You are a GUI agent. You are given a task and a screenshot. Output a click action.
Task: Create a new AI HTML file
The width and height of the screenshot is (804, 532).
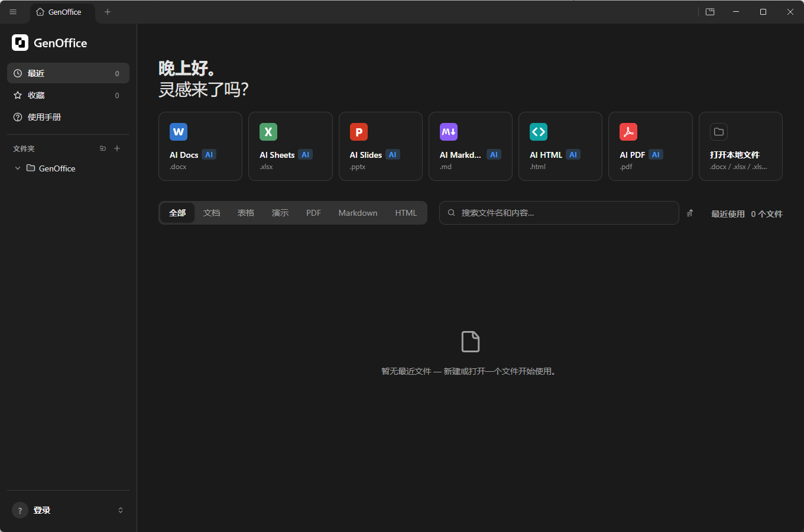coord(560,146)
